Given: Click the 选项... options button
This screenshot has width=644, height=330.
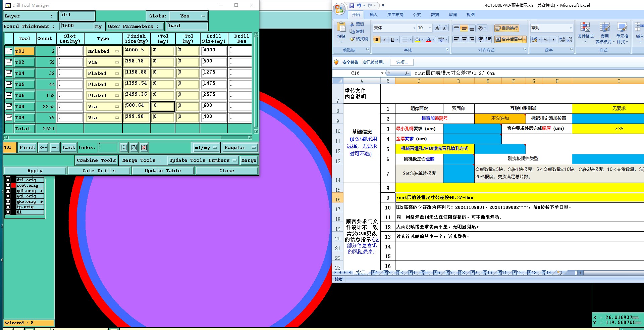Looking at the screenshot, I should coord(402,62).
